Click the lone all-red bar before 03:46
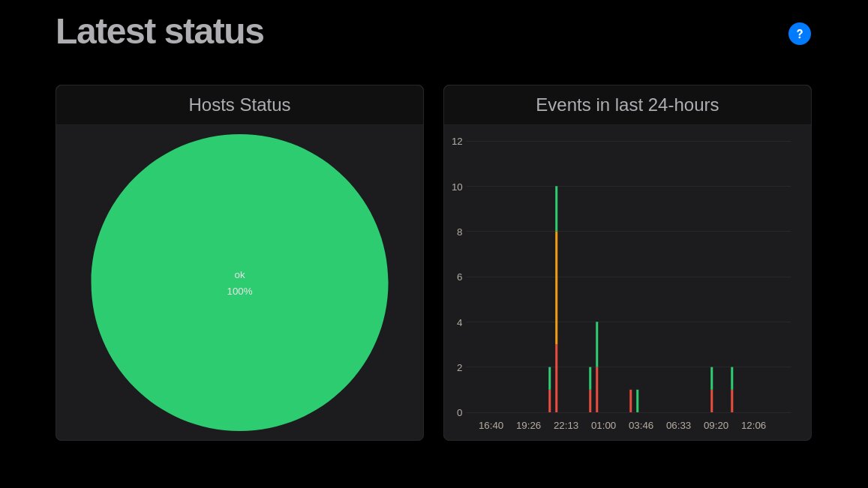 point(630,401)
